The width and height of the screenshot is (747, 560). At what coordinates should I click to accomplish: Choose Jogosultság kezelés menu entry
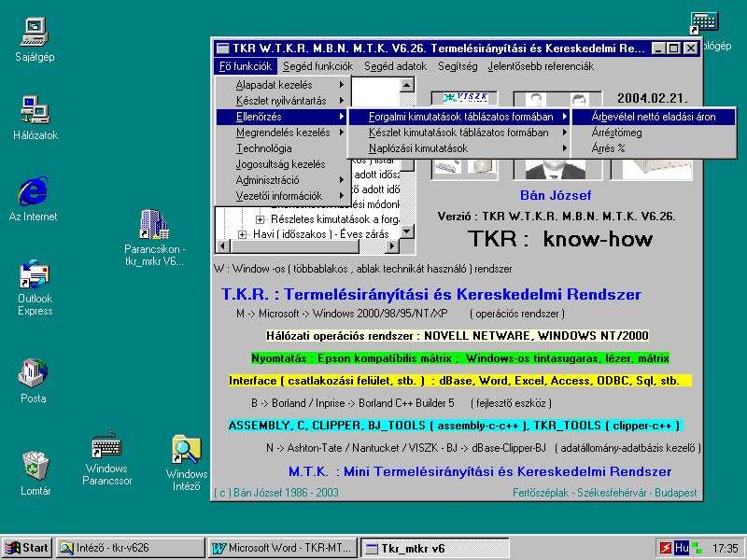click(x=283, y=164)
